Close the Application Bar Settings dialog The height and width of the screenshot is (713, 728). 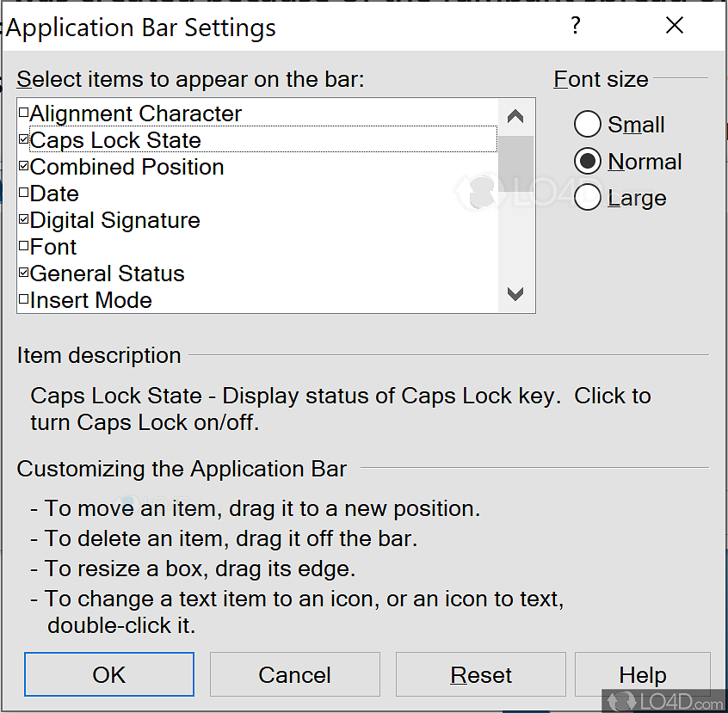tap(675, 27)
